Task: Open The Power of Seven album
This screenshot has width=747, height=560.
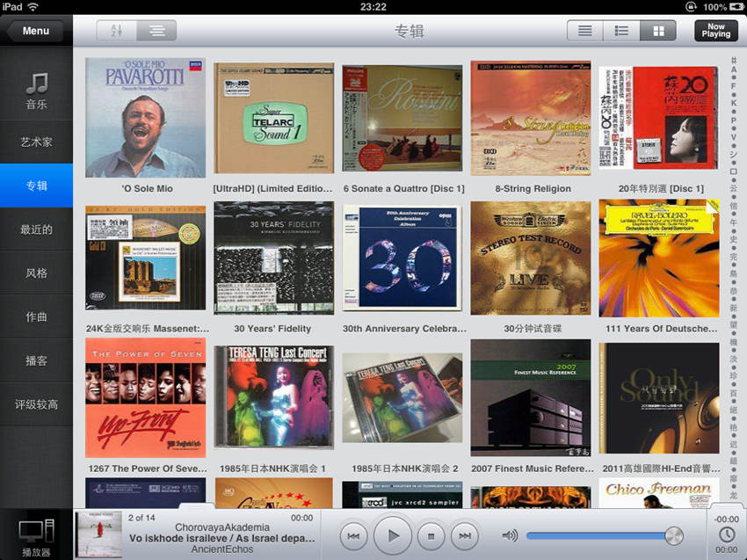Action: (x=146, y=398)
